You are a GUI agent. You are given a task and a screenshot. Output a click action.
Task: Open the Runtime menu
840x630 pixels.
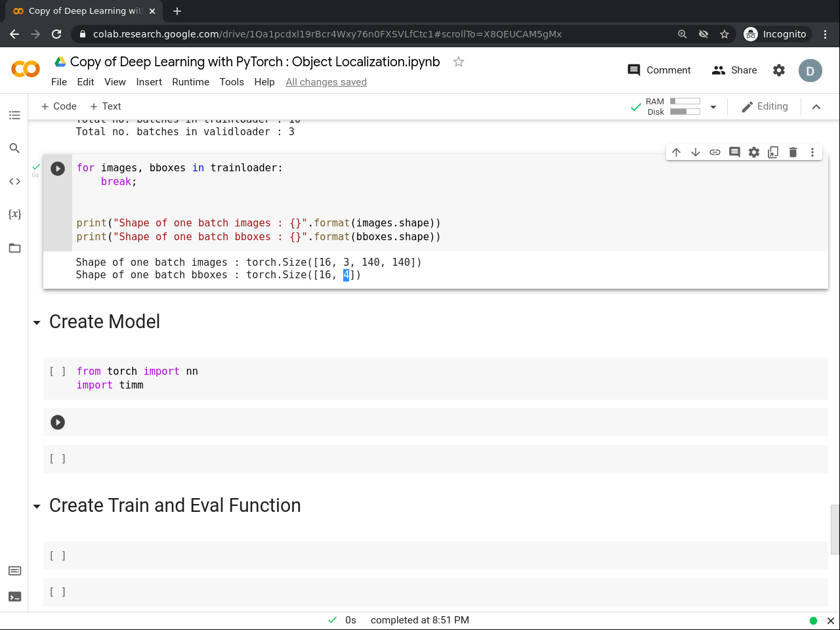[x=190, y=82]
